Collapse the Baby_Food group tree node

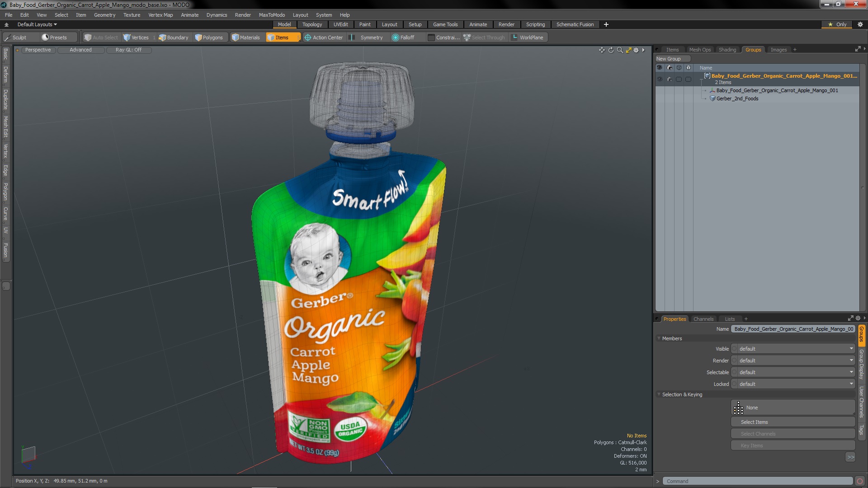pos(702,79)
